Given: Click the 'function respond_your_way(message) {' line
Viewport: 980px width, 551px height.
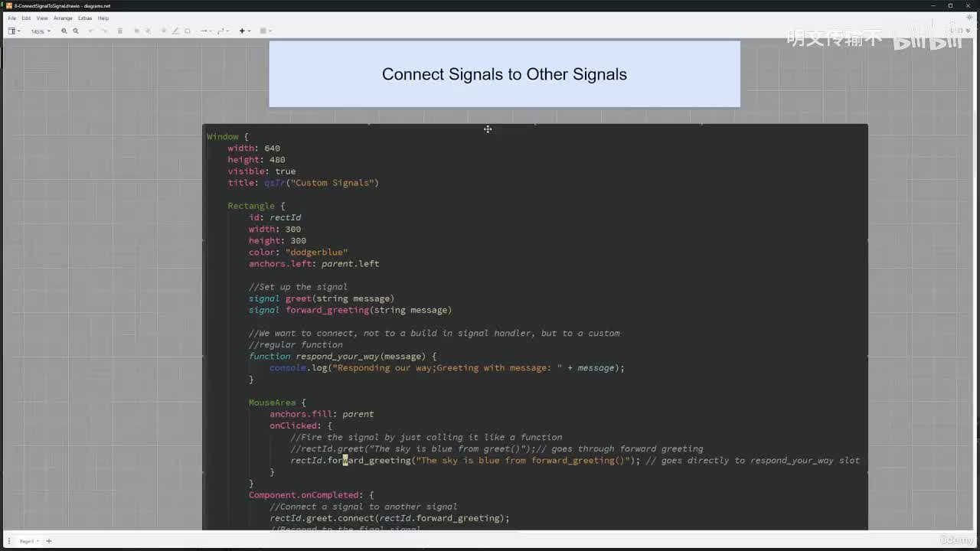Looking at the screenshot, I should (343, 357).
